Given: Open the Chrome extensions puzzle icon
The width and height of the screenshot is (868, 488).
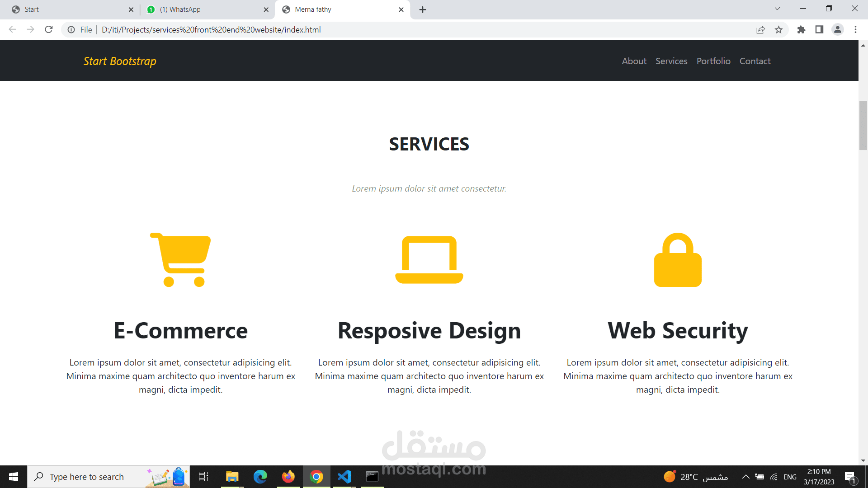Looking at the screenshot, I should tap(801, 30).
